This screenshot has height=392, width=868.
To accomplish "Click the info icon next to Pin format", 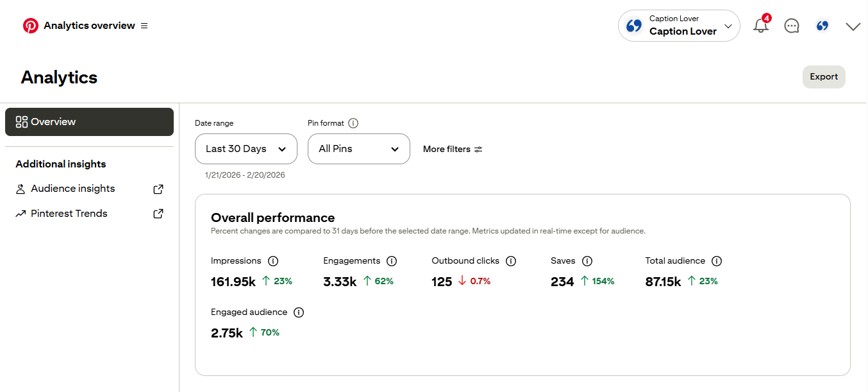I will click(x=353, y=123).
